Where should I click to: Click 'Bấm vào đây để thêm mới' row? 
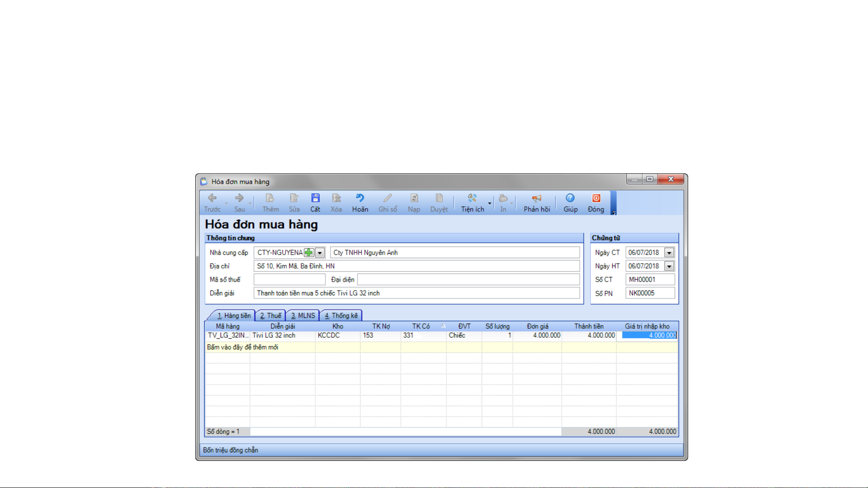click(243, 347)
